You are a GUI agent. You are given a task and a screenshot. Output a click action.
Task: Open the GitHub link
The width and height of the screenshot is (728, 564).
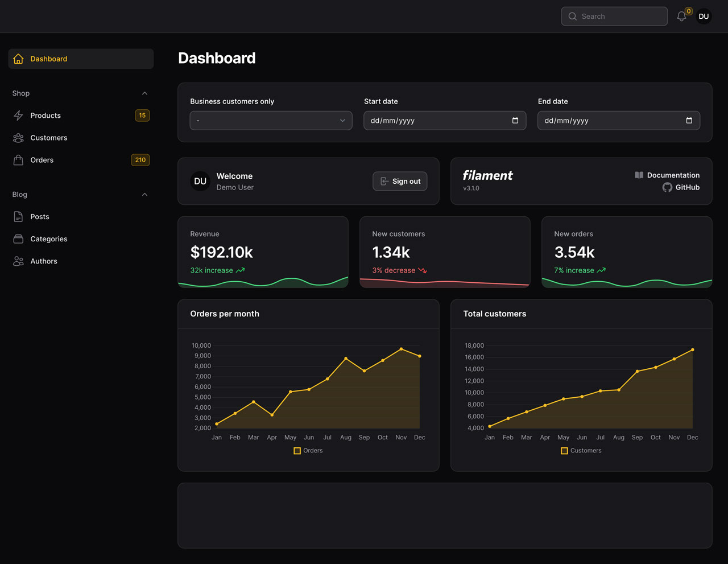(687, 187)
